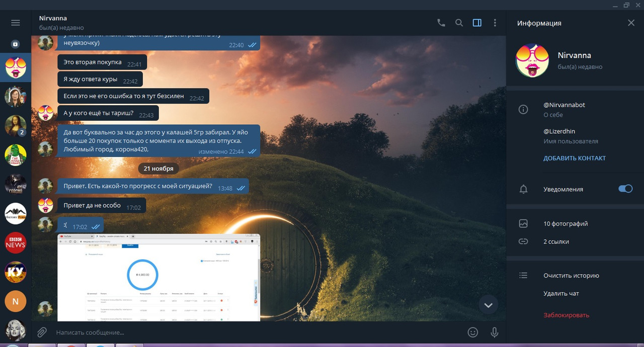
Task: Open the screenshot image in chat
Action: tap(158, 277)
